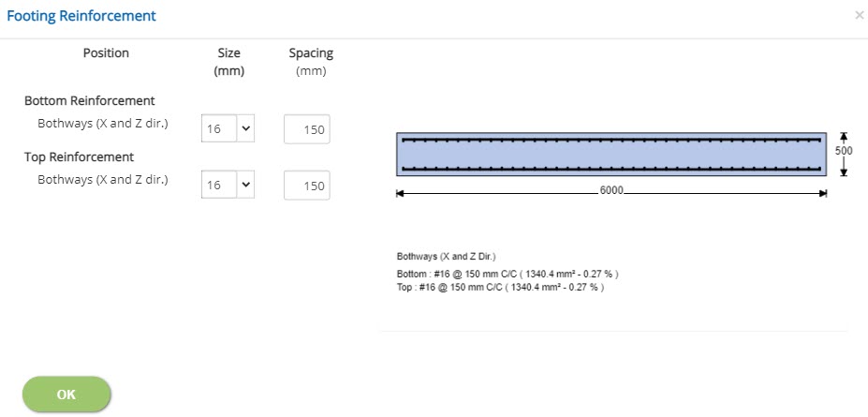Click the Bottom Reinforcement spacing field
Image resolution: width=868 pixels, height=417 pixels.
point(307,130)
